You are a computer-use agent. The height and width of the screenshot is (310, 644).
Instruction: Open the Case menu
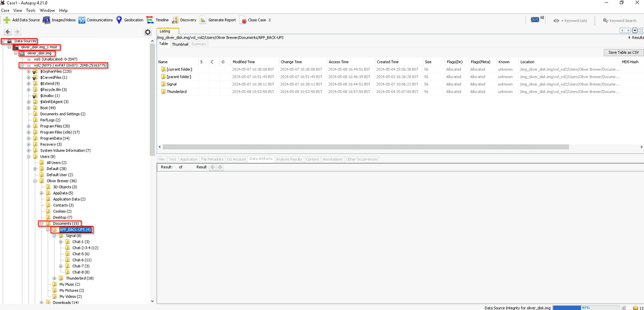click(x=5, y=10)
